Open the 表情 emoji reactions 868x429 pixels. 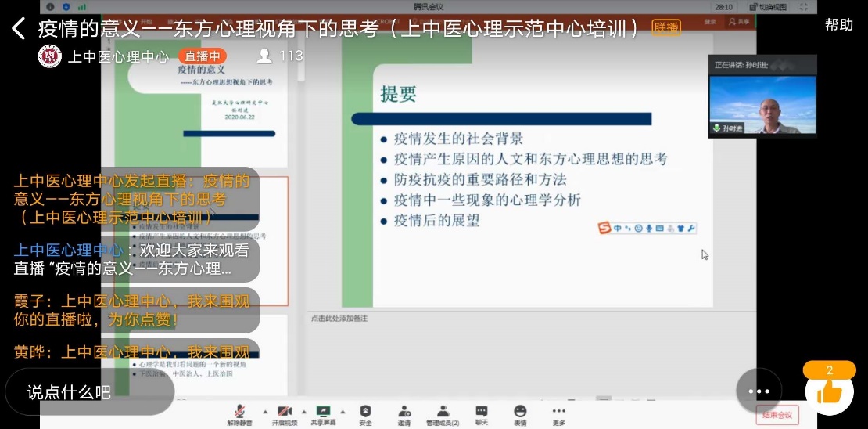(x=520, y=414)
